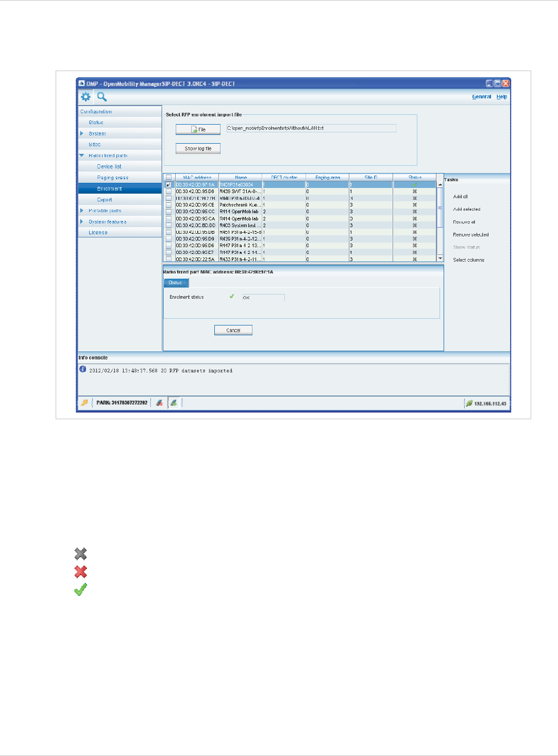
Task: Check the box for MAC 00:30:42:0D:95:E7
Action: point(168,252)
